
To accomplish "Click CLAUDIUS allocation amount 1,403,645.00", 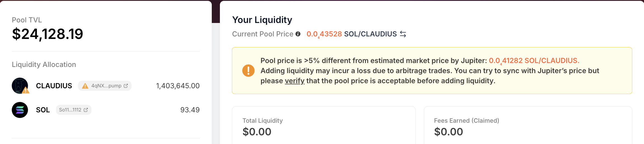I will 178,86.
